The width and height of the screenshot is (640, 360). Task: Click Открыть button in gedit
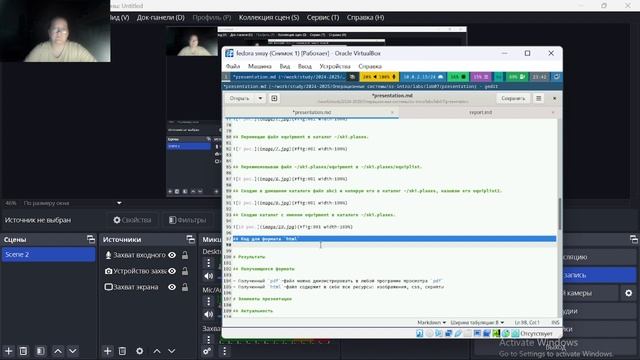point(239,98)
